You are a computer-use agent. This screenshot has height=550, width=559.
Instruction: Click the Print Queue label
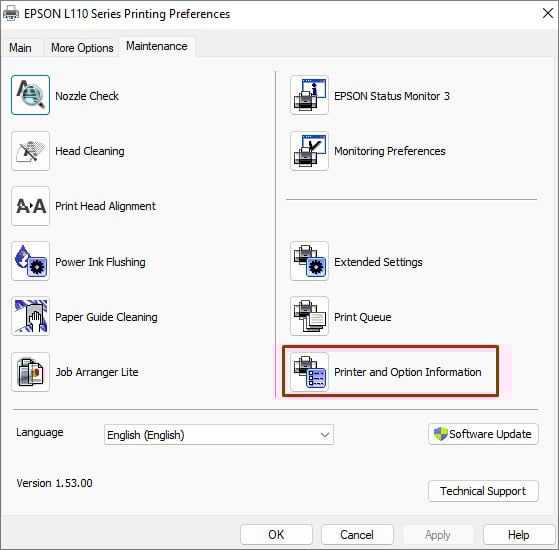363,317
